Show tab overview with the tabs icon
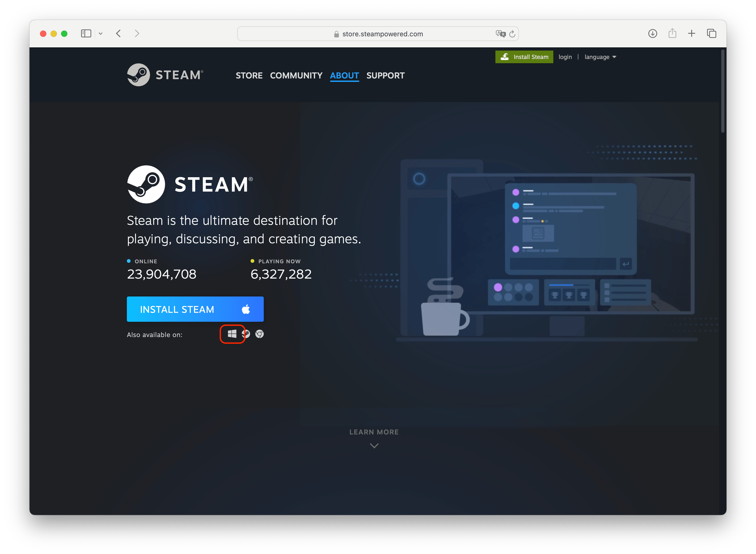Image resolution: width=756 pixels, height=554 pixels. click(x=711, y=33)
